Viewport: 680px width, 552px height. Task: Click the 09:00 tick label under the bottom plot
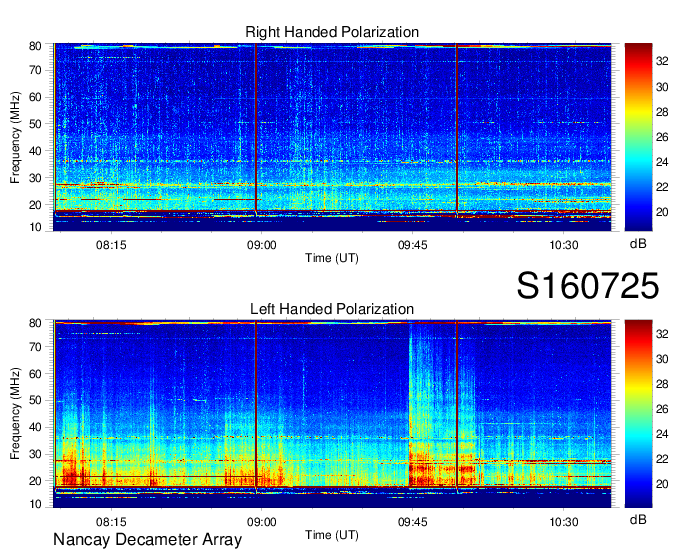pos(262,522)
